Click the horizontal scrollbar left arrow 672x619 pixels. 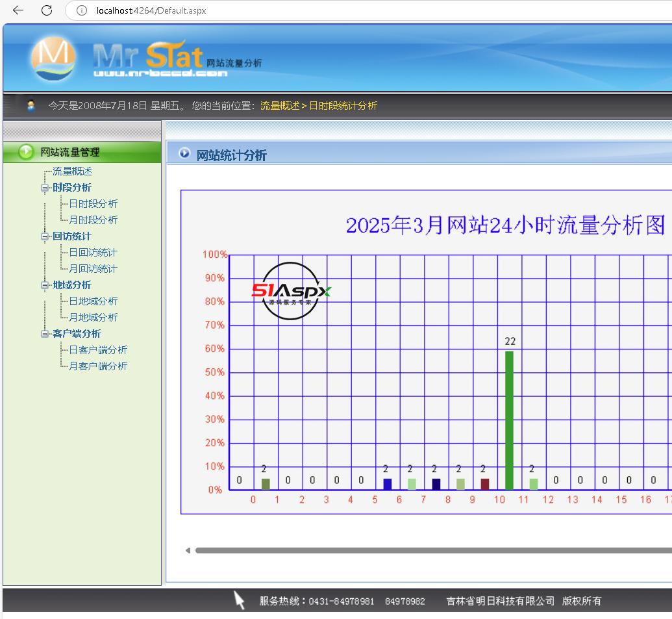click(x=188, y=550)
